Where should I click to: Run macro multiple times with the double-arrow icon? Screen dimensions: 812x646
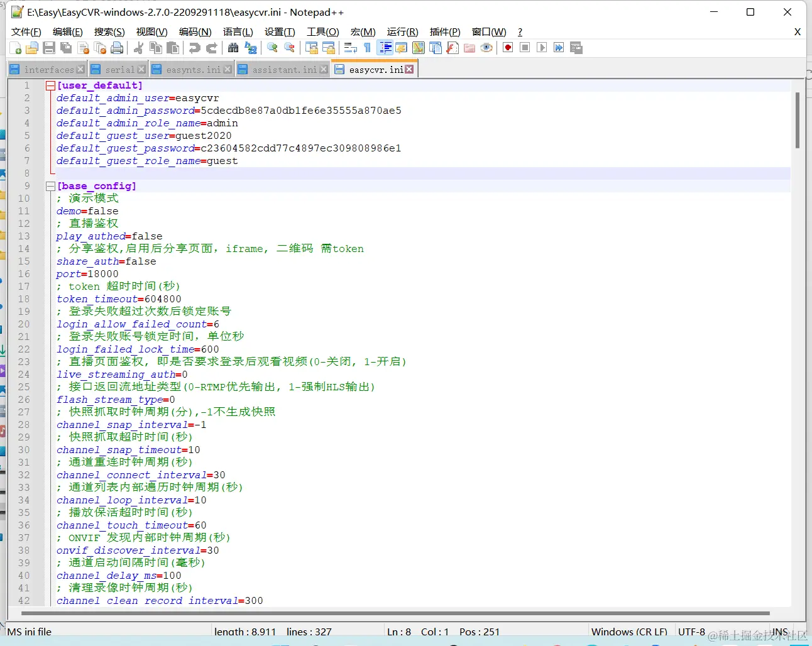(x=559, y=48)
